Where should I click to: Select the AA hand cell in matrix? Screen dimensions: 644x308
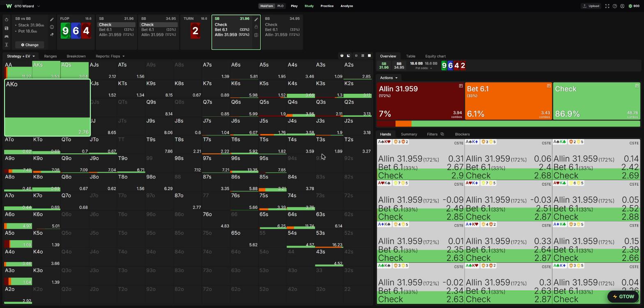[x=18, y=70]
